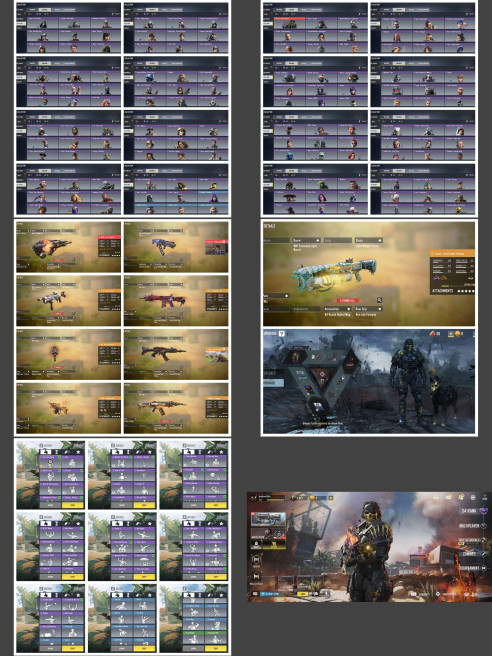This screenshot has width=492, height=656.
Task: Open the white SMG weapon details screenshot
Action: [x=69, y=301]
